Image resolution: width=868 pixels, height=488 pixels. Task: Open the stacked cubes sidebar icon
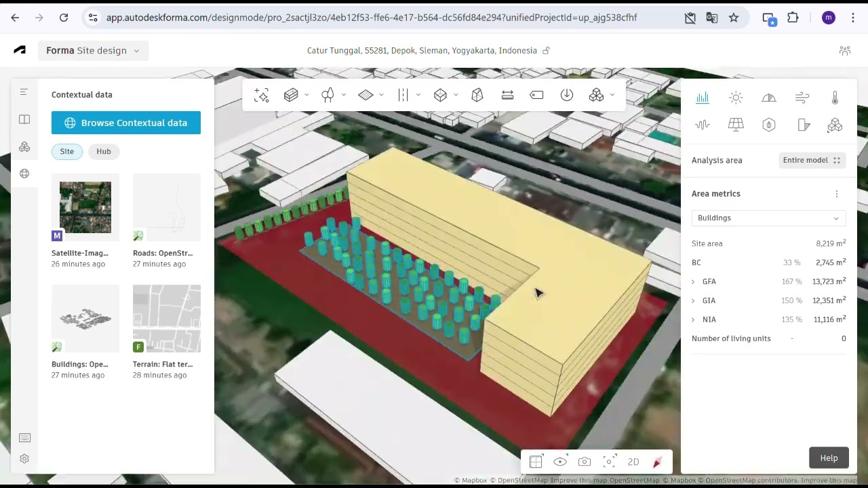pyautogui.click(x=24, y=147)
